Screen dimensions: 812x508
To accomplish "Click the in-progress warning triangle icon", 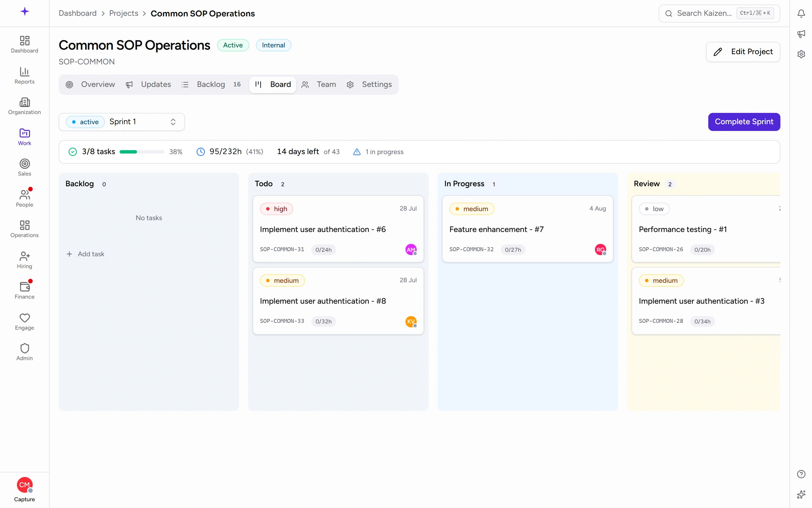I will pyautogui.click(x=357, y=152).
